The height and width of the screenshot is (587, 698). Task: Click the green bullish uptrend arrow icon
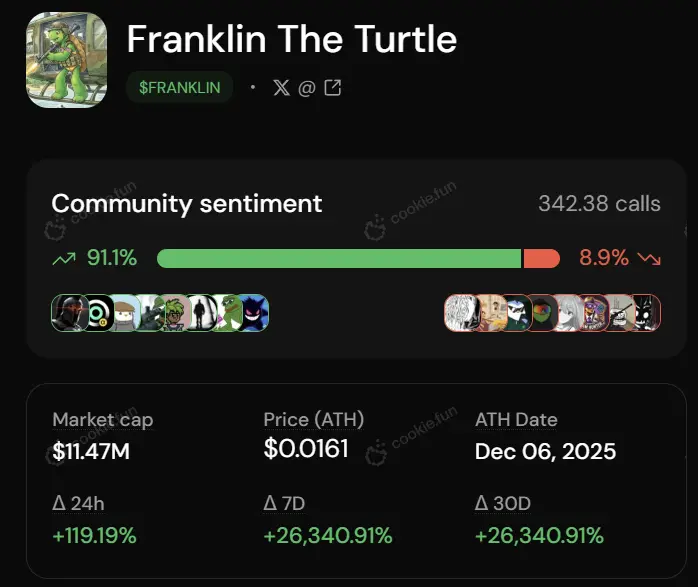(x=64, y=258)
